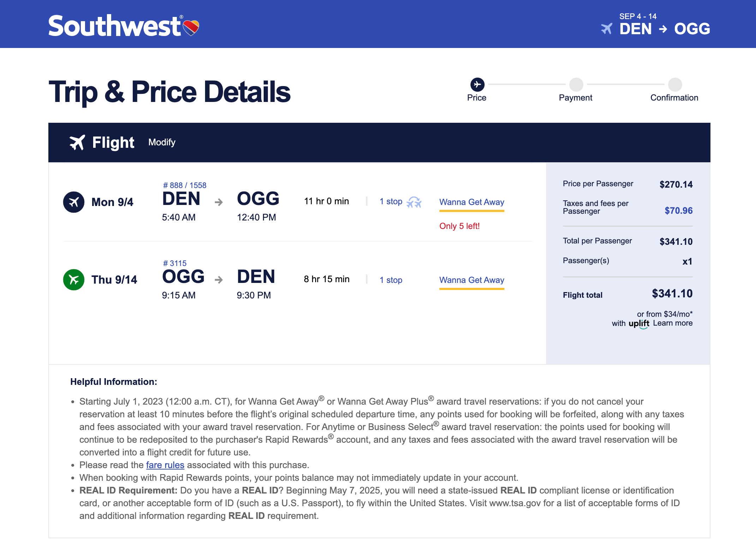Image resolution: width=756 pixels, height=551 pixels.
Task: Open outbound Wanna Get Away fare details
Action: [x=472, y=202]
